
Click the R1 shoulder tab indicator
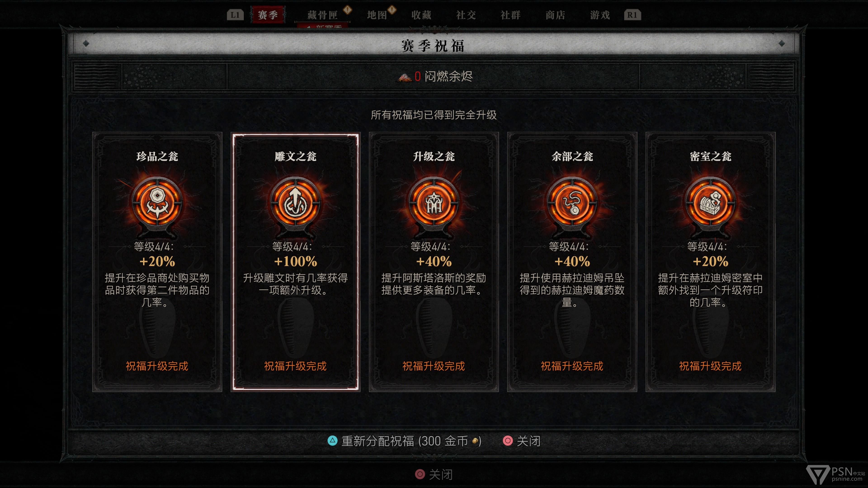click(632, 15)
